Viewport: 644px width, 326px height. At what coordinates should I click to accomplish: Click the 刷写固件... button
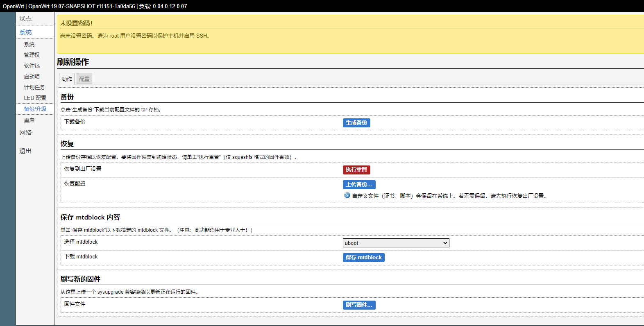tap(359, 305)
